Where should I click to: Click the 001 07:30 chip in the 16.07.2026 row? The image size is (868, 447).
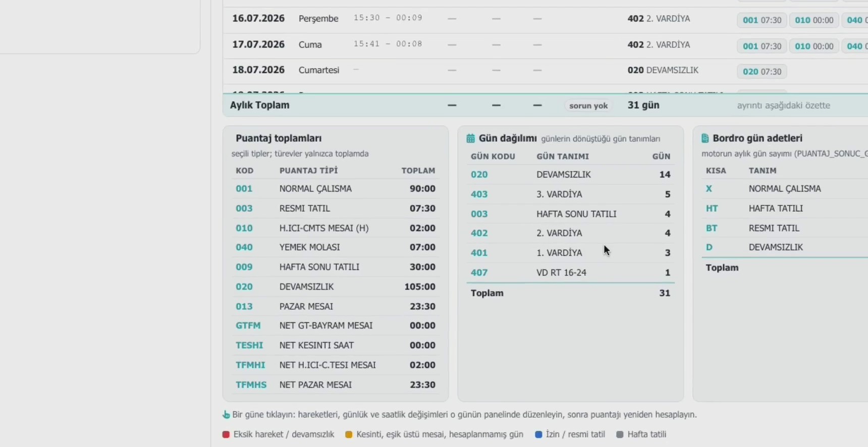pyautogui.click(x=762, y=20)
